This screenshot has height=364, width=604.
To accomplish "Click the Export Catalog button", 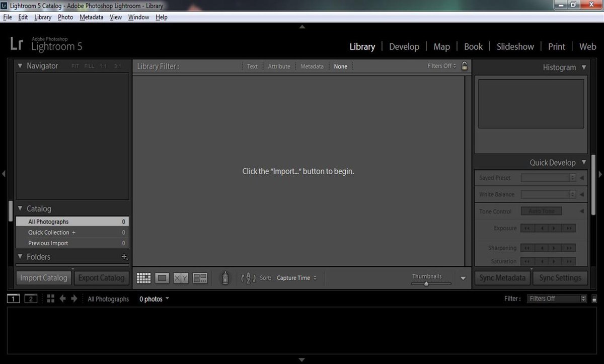I will pyautogui.click(x=101, y=278).
